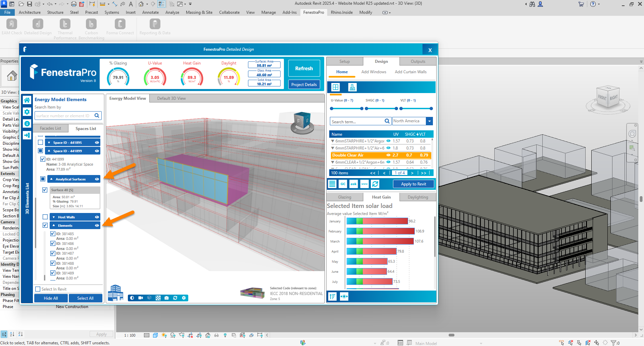Switch to the Setup tab

[x=345, y=61]
